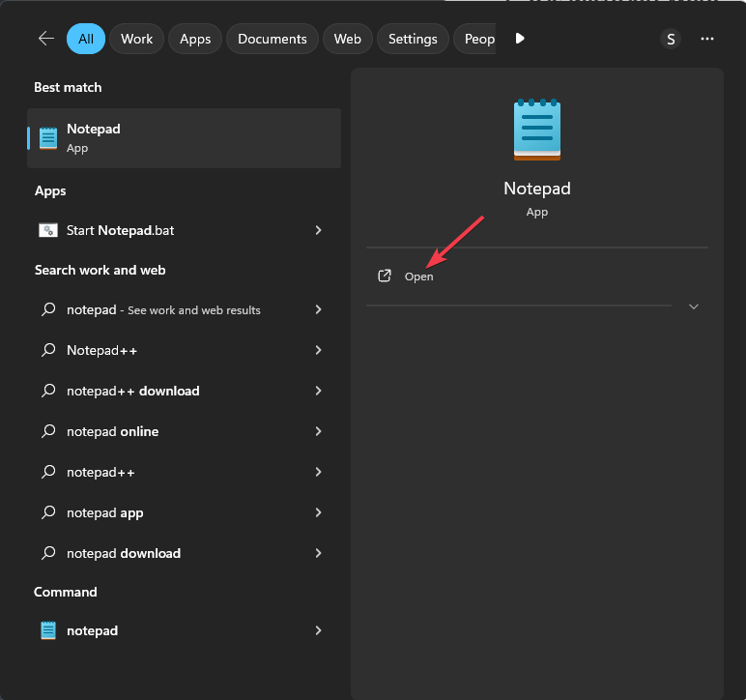Click the back arrow icon
The image size is (746, 700).
click(x=45, y=39)
